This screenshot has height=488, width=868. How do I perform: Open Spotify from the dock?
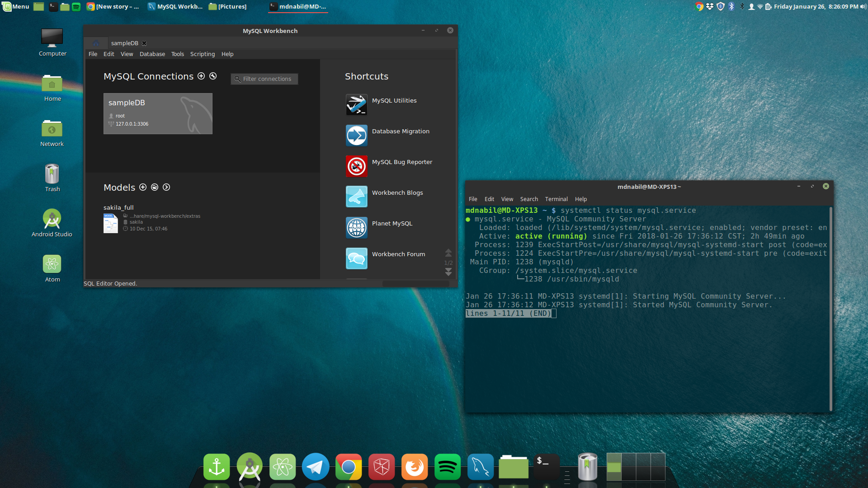coord(448,467)
